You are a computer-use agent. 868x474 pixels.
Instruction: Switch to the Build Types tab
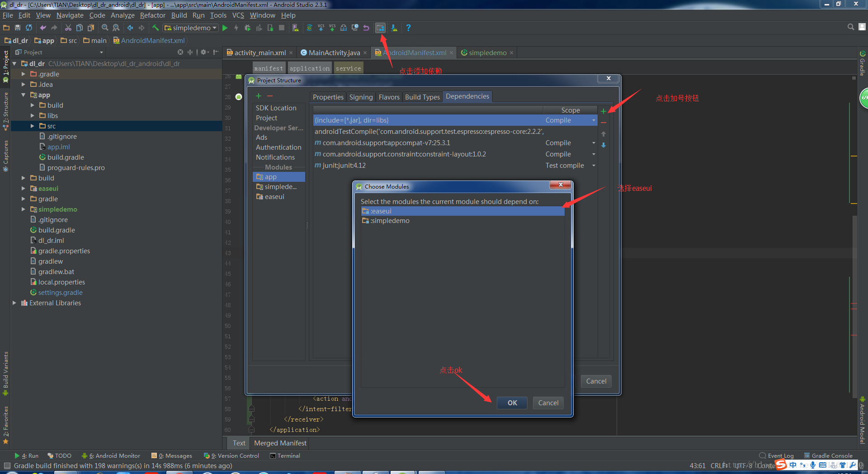422,97
